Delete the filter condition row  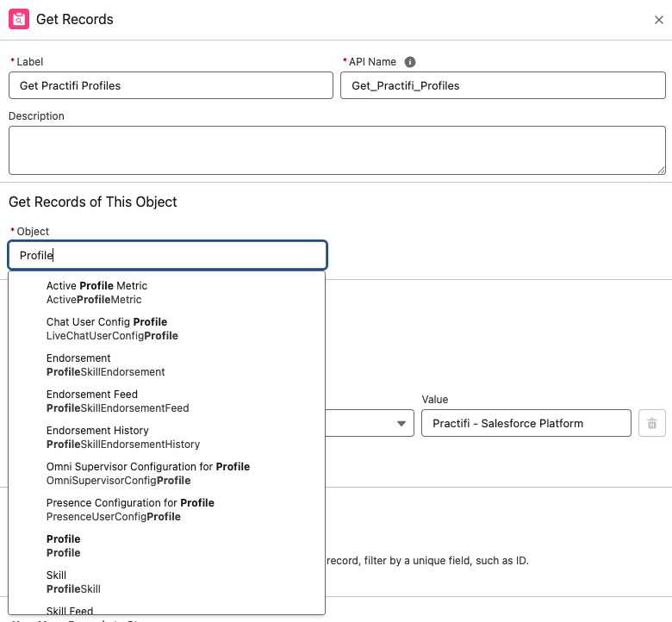[651, 423]
